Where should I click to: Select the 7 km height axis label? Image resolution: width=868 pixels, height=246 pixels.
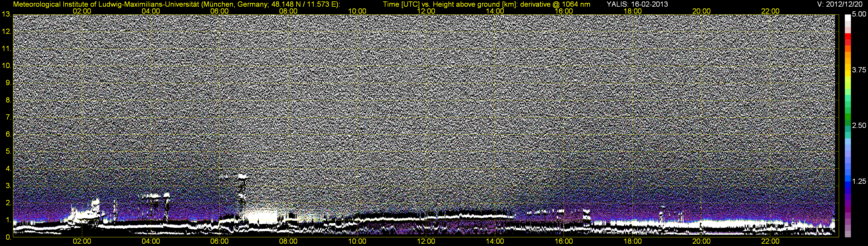tap(8, 118)
